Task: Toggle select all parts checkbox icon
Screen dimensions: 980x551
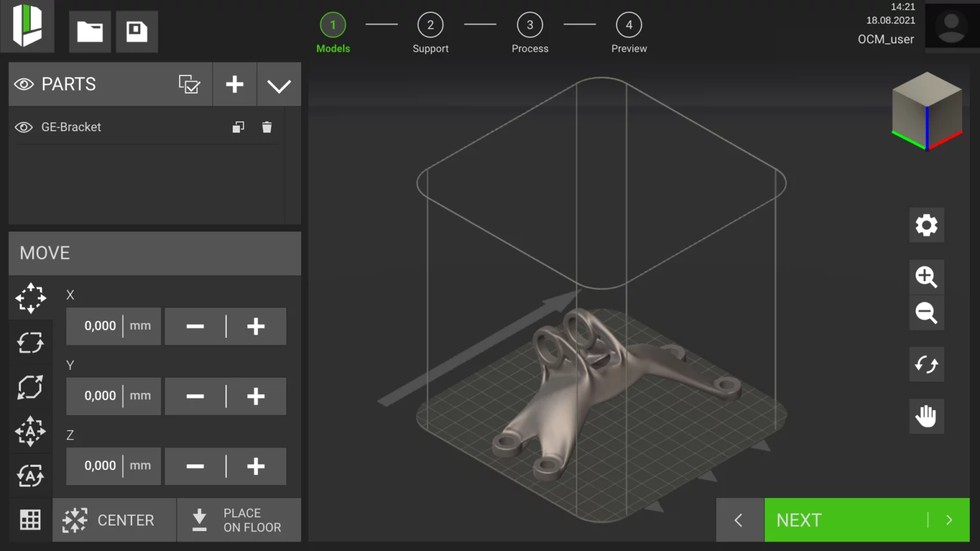Action: tap(189, 84)
